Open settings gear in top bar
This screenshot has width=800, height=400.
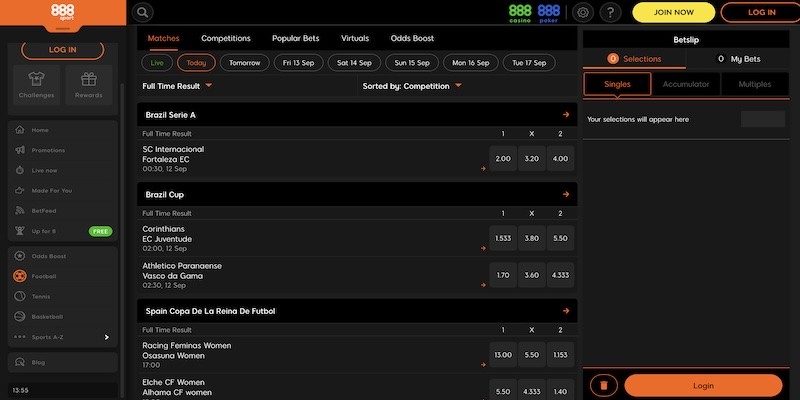583,13
